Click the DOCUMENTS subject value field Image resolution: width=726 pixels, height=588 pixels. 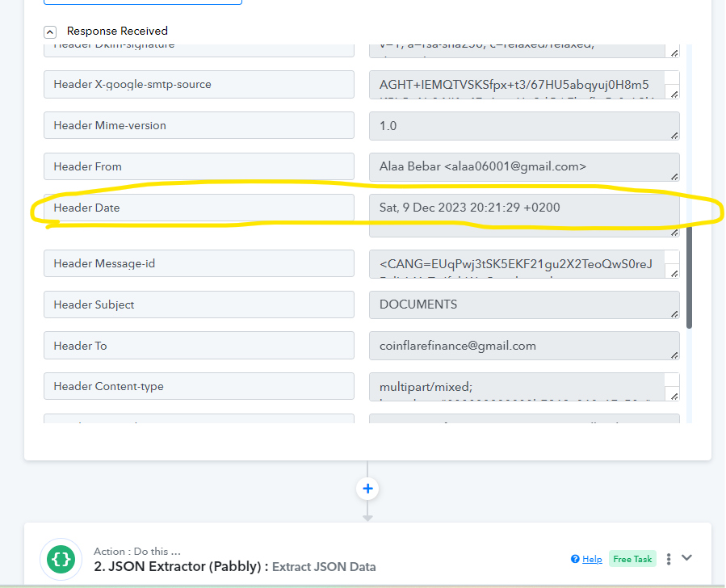pyautogui.click(x=524, y=305)
